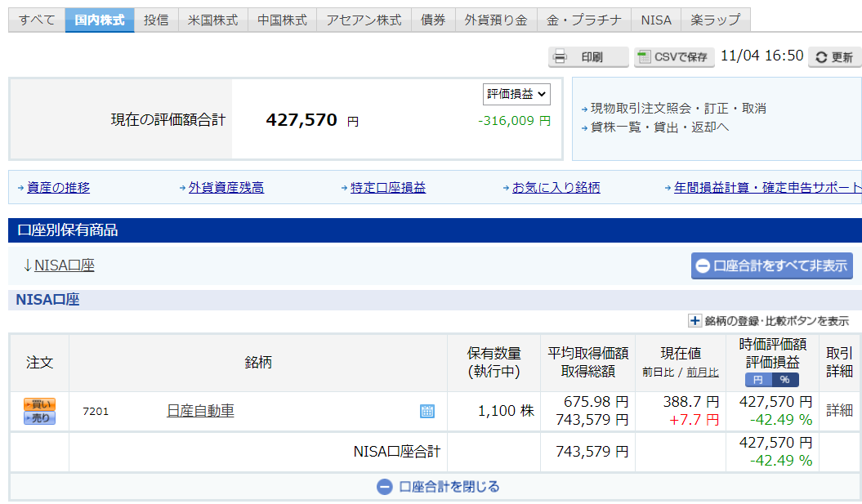
Task: Switch to the NISA tab
Action: pos(656,20)
